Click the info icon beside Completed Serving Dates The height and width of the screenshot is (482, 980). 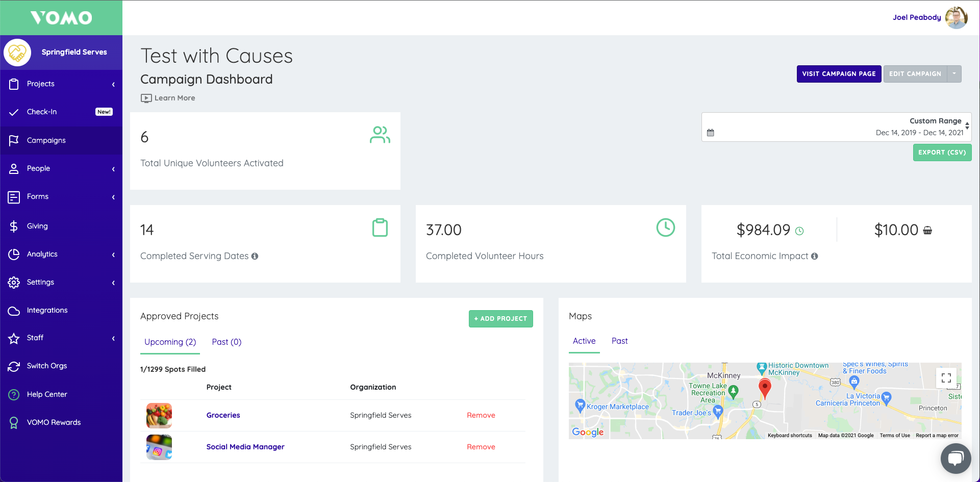(x=255, y=256)
